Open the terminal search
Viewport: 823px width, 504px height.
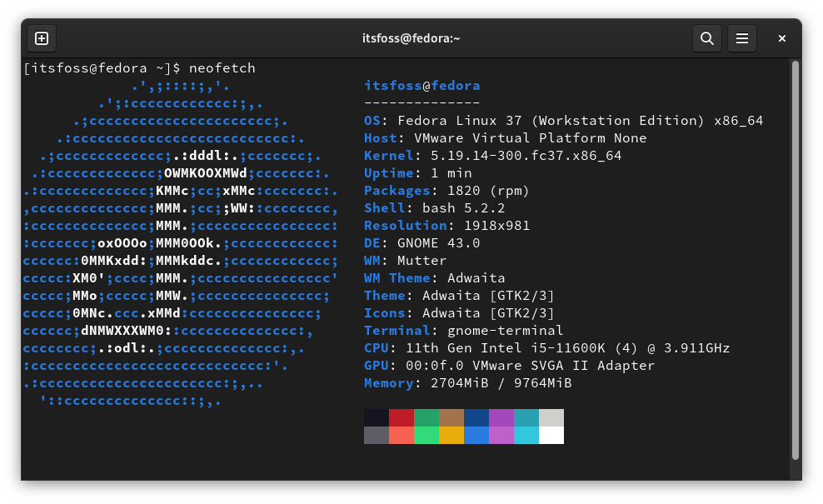point(706,38)
